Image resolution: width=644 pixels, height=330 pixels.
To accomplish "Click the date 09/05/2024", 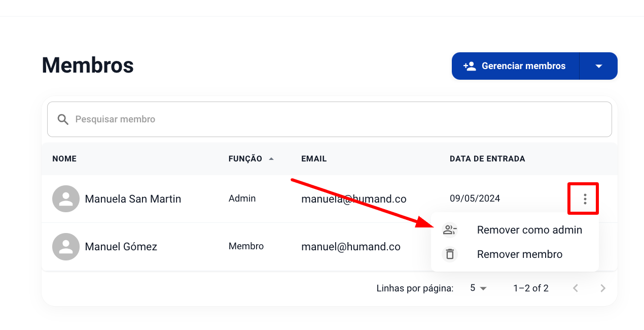I will click(x=475, y=199).
